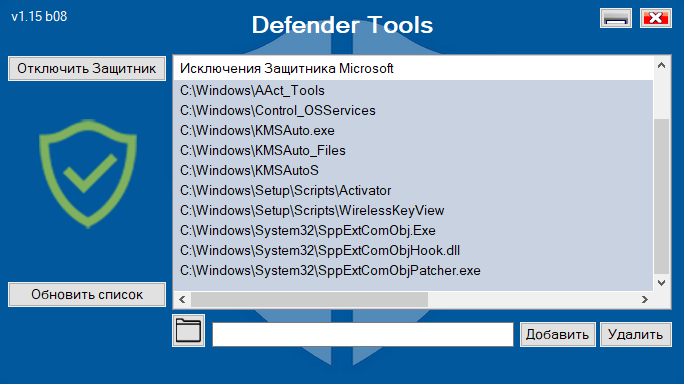Click Отключить Защитник button

[87, 69]
